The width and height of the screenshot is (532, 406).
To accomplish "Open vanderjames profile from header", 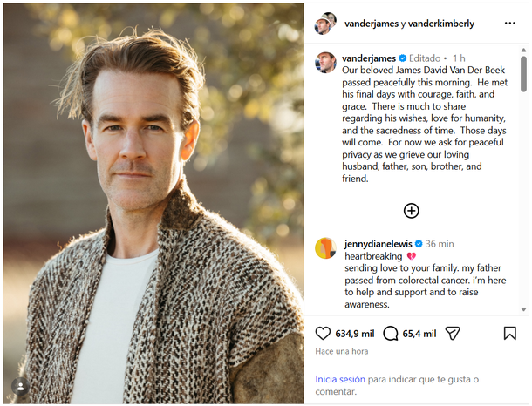I will point(372,24).
